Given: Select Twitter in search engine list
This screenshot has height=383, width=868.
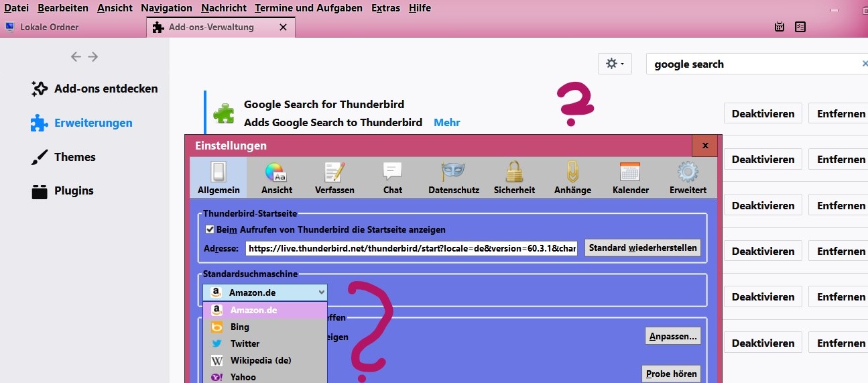Looking at the screenshot, I should [265, 343].
